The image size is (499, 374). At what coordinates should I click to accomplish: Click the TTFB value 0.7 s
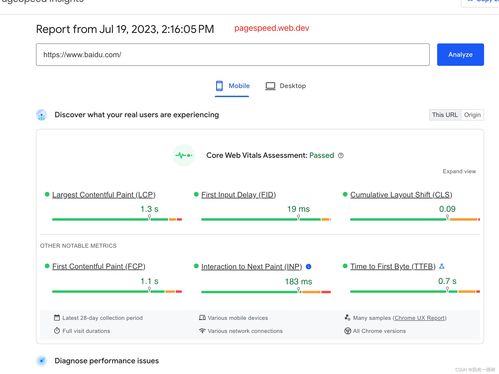pyautogui.click(x=447, y=281)
